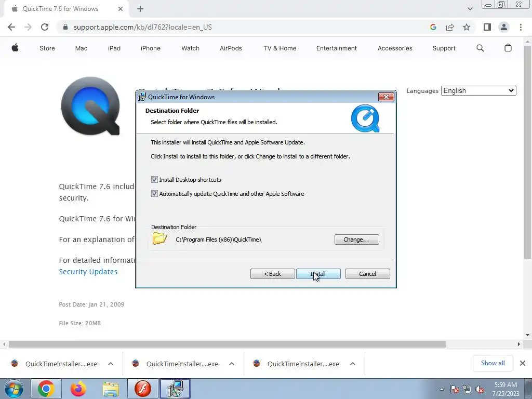Click the network tray icon

click(x=467, y=389)
